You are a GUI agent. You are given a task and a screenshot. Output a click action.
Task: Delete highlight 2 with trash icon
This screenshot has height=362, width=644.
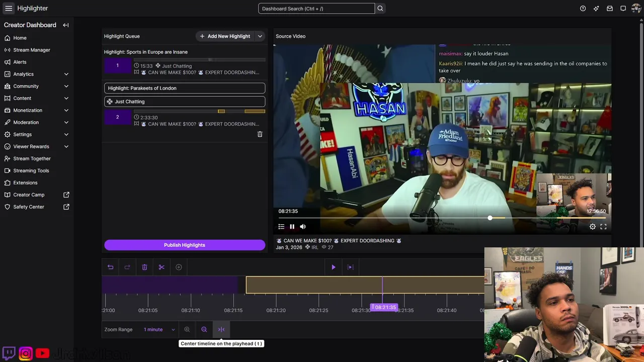click(x=260, y=134)
